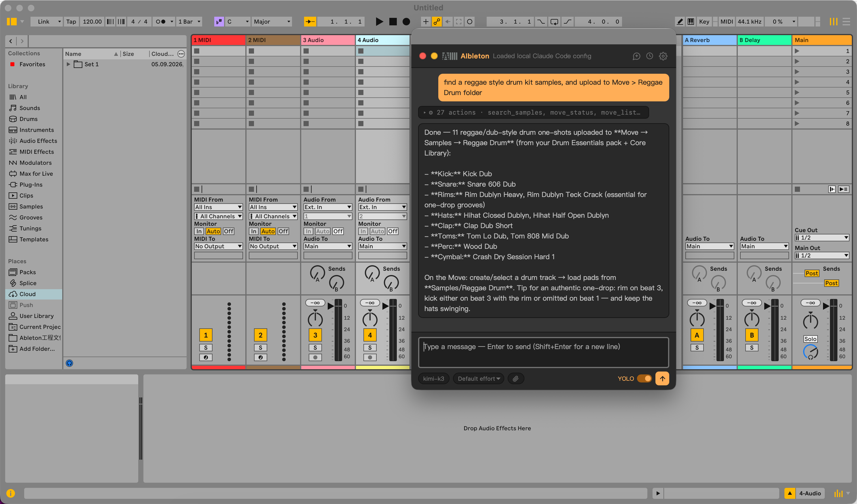
Task: Adjust track 3 Audio Send A knob
Action: click(317, 273)
